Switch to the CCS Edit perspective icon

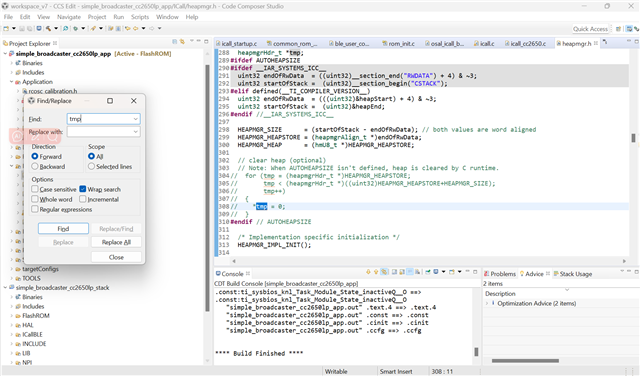tap(629, 29)
